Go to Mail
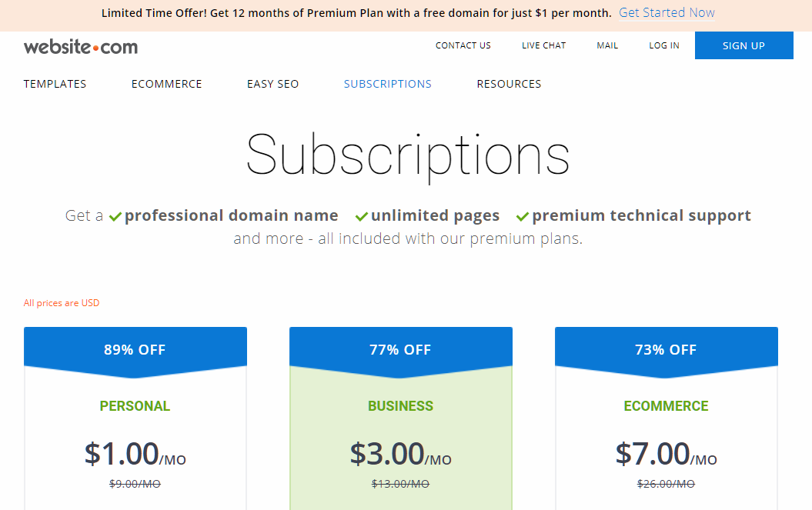812x510 pixels. tap(607, 45)
